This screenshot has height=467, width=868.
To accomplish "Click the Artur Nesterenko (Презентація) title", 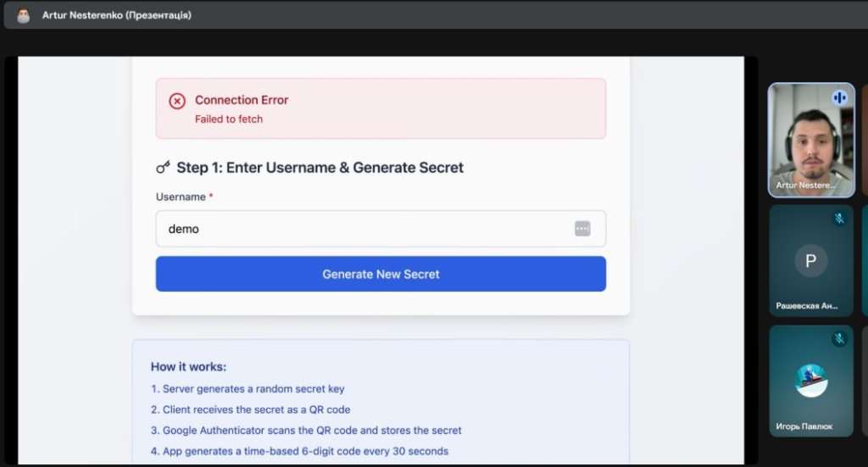I will pos(116,15).
